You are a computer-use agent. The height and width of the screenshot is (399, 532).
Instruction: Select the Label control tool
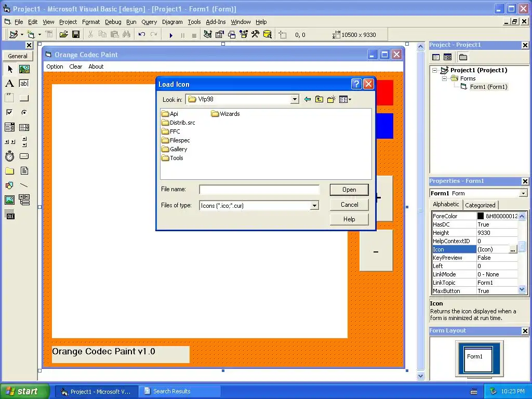coord(10,84)
